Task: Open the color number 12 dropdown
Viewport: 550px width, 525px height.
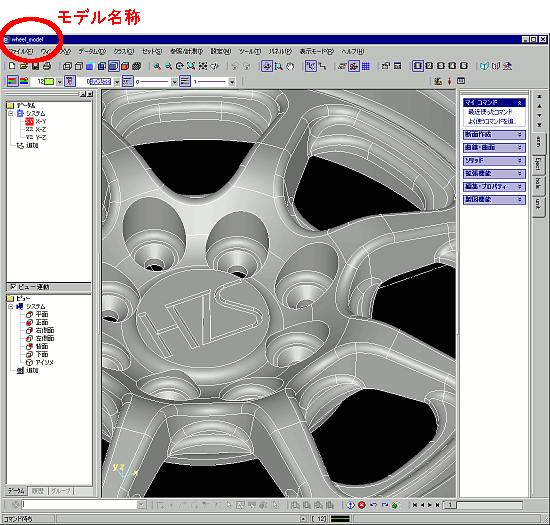Action: (59, 82)
